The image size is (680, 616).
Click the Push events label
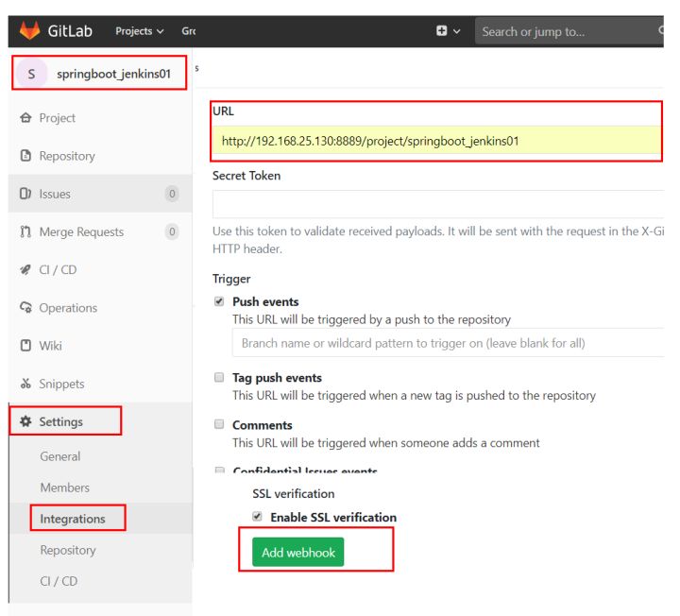pos(265,301)
